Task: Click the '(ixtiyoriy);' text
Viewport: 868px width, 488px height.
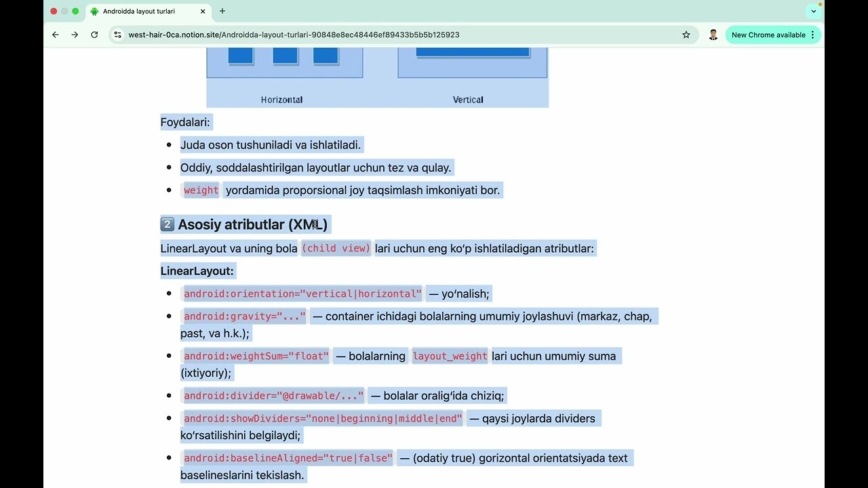Action: tap(205, 373)
